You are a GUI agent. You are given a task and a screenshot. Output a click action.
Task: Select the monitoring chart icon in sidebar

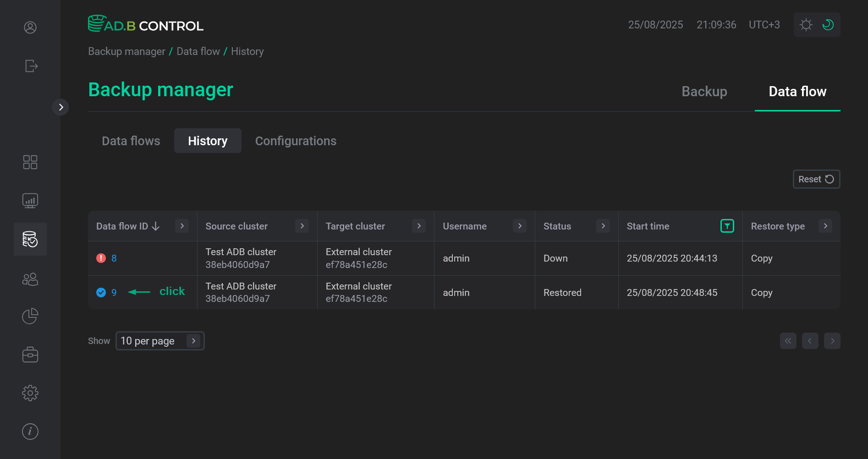30,200
